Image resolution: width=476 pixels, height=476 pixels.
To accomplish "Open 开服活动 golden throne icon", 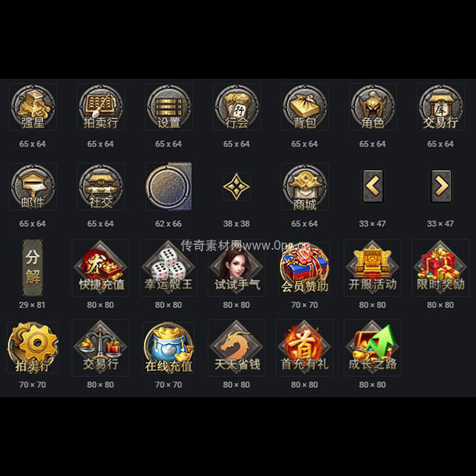I will 372,268.
